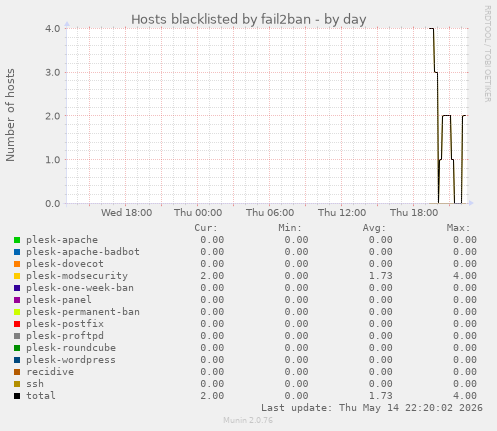
Task: Click plesk-modsecurity average value 1.73
Action: (x=381, y=276)
